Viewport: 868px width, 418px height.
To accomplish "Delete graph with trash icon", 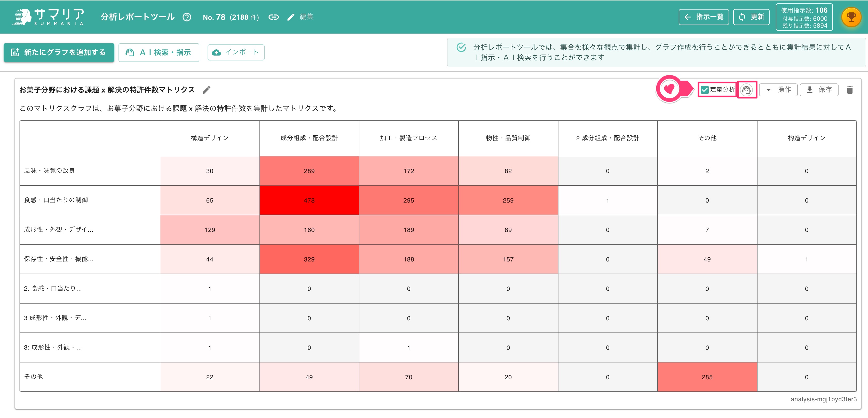I will (x=849, y=90).
